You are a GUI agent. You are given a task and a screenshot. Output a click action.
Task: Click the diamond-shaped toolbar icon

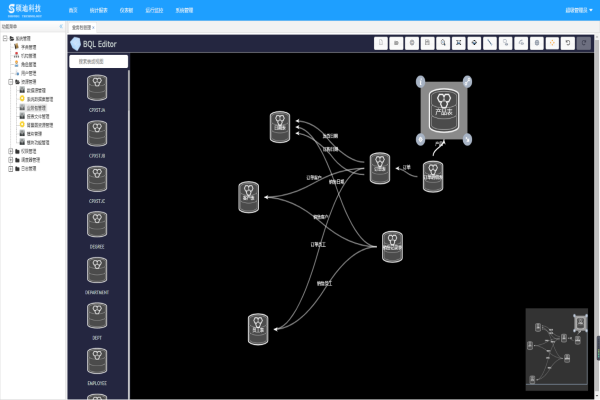(x=474, y=43)
